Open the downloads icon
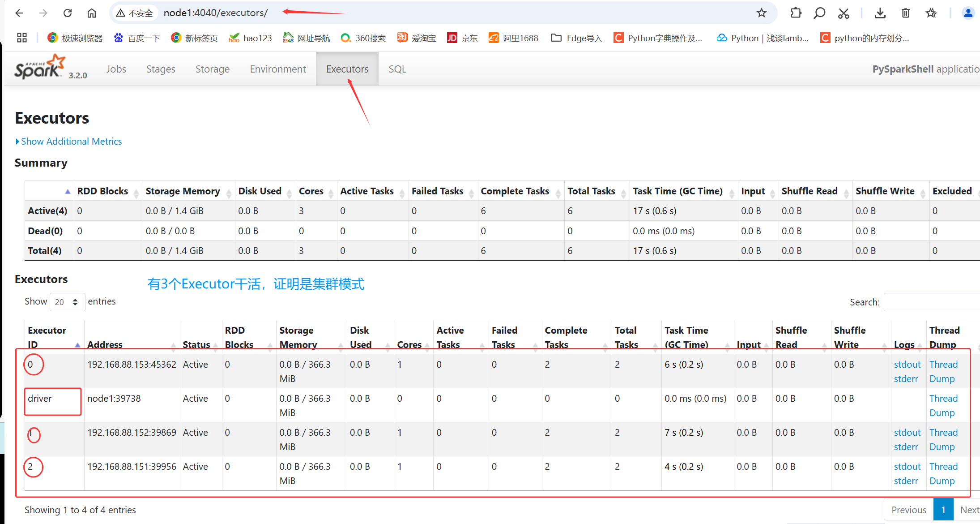 point(880,13)
